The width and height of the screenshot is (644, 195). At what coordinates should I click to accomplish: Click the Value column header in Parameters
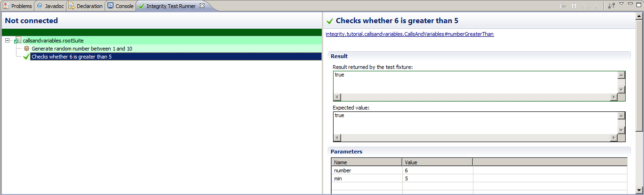pos(437,162)
